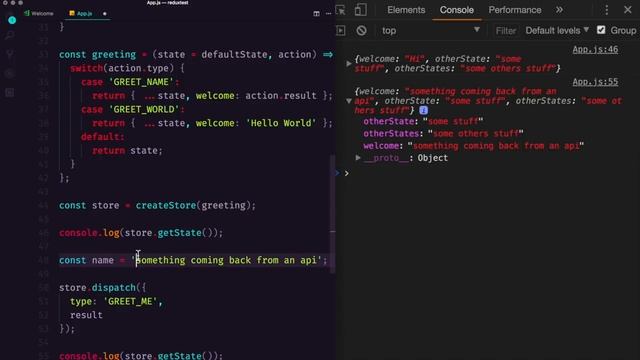Viewport: 640px width, 360px height.
Task: Click 'createStore' in the store declaration line
Action: click(166, 205)
